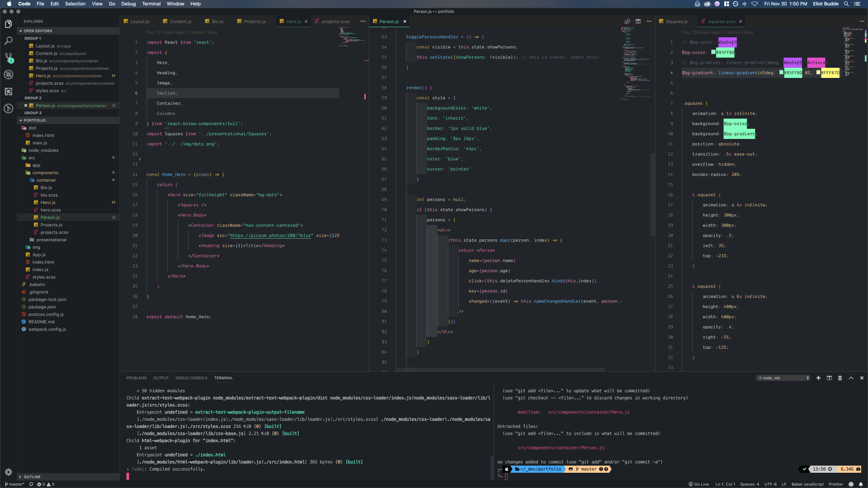
Task: Synchronize changes in status bar
Action: point(31,484)
